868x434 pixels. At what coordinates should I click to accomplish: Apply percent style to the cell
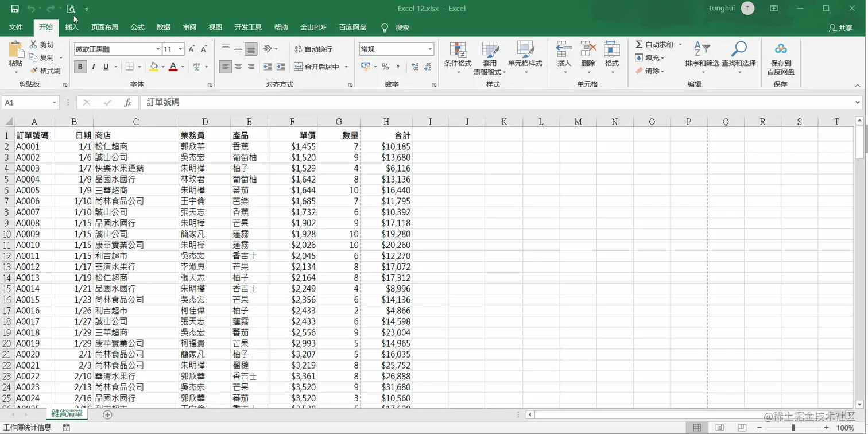point(385,67)
